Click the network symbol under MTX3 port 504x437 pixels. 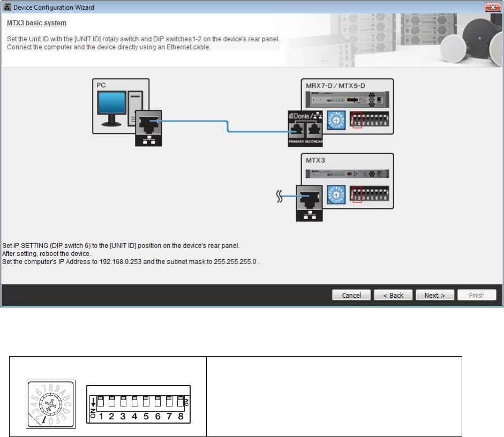tap(309, 215)
